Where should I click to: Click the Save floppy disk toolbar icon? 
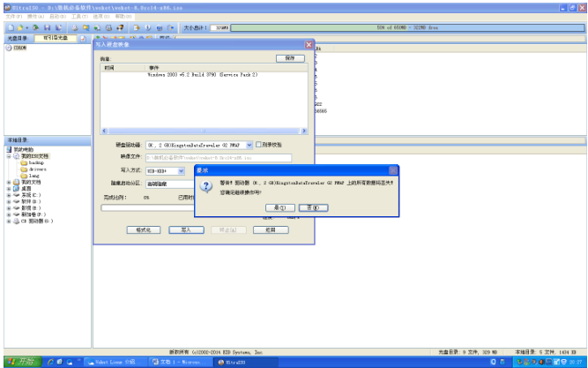coord(48,27)
